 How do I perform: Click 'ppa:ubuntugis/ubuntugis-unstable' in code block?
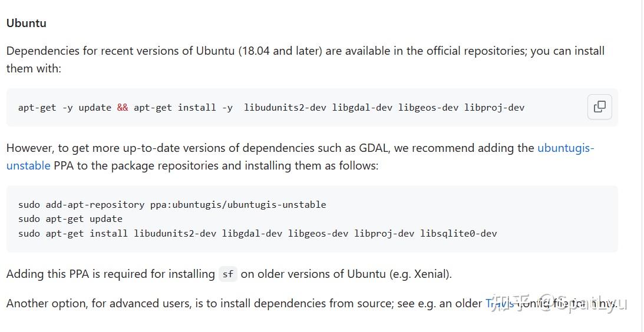238,205
